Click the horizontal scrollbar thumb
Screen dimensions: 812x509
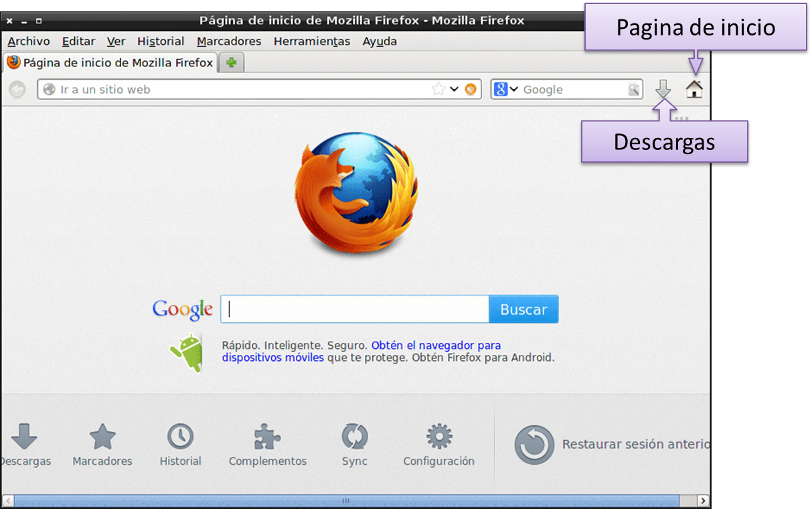[x=346, y=501]
